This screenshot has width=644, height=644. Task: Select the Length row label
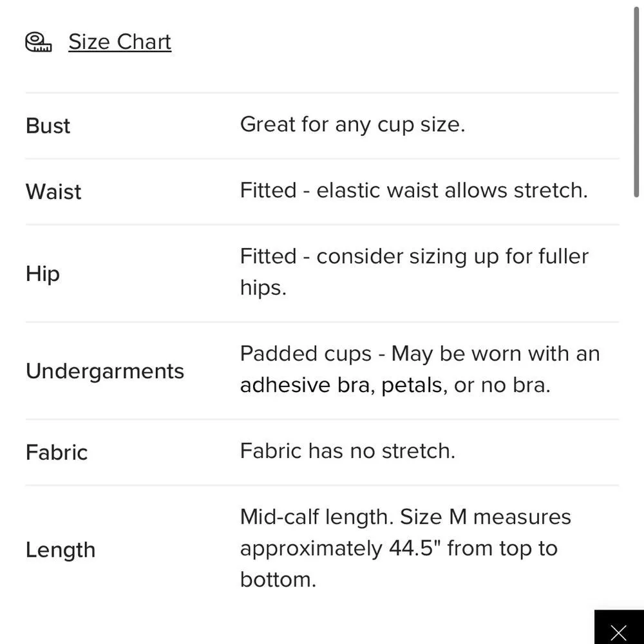tap(61, 550)
